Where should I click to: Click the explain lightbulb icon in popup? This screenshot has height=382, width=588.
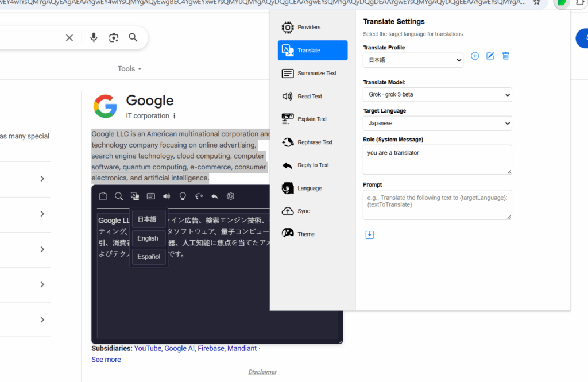[x=183, y=196]
